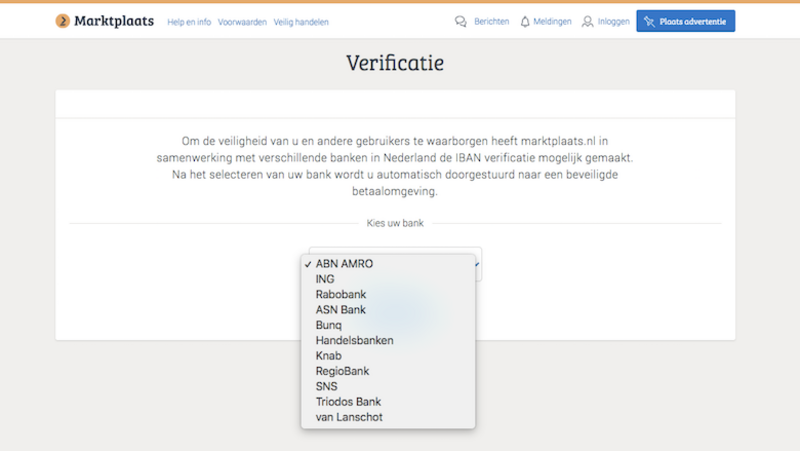The image size is (800, 451).
Task: Click the Berichten chat bubble icon
Action: click(x=461, y=21)
